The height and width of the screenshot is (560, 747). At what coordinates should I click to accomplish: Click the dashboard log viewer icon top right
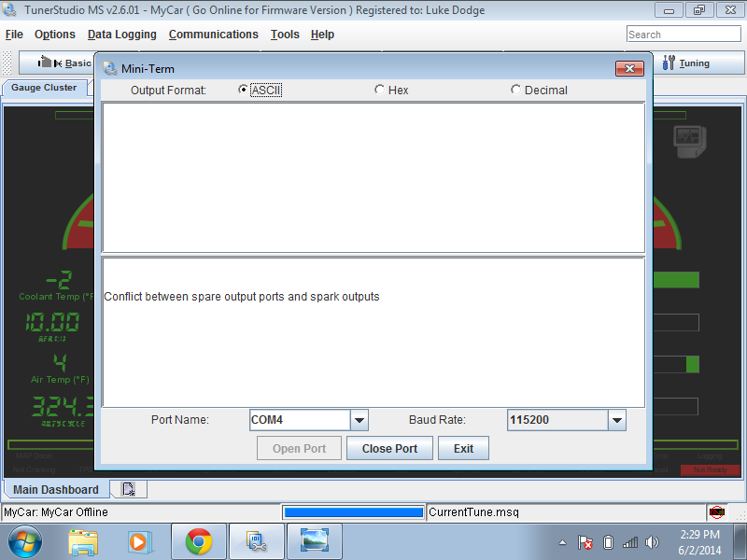tap(689, 142)
